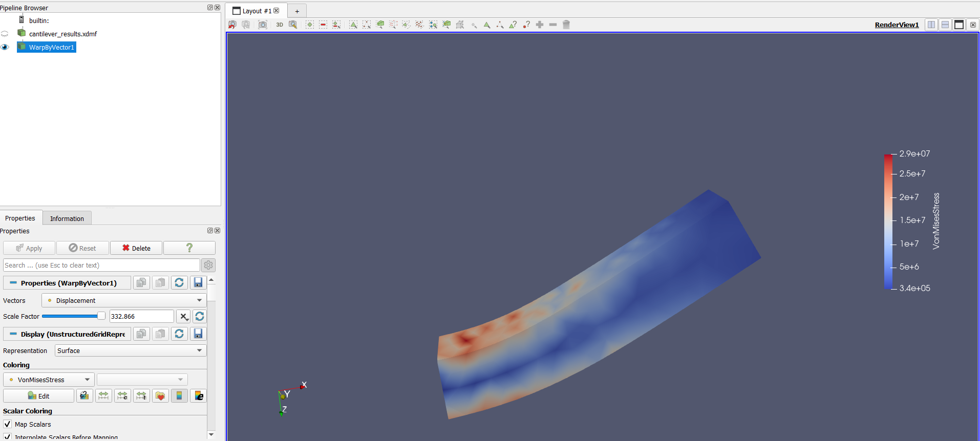Screen dimensions: 980x441
Task: Capture a screenshot with the camera icon
Action: [263, 25]
